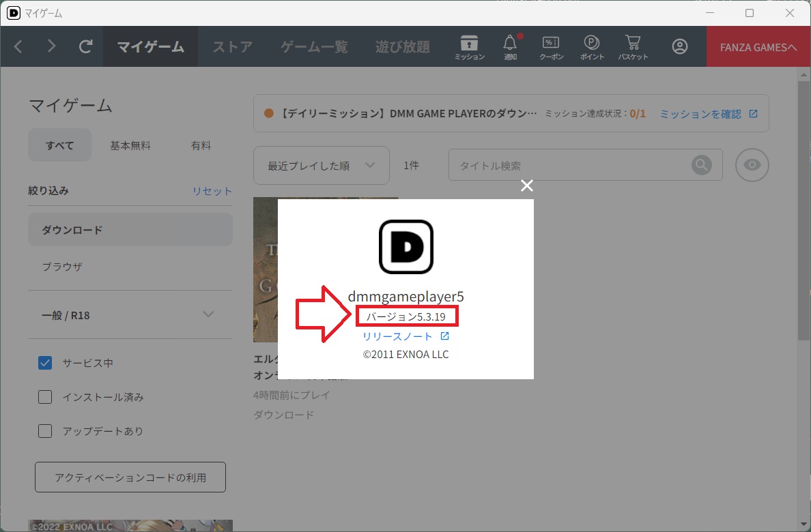Click the external link icon beside ミッションを確認
The image size is (811, 532).
coord(753,114)
